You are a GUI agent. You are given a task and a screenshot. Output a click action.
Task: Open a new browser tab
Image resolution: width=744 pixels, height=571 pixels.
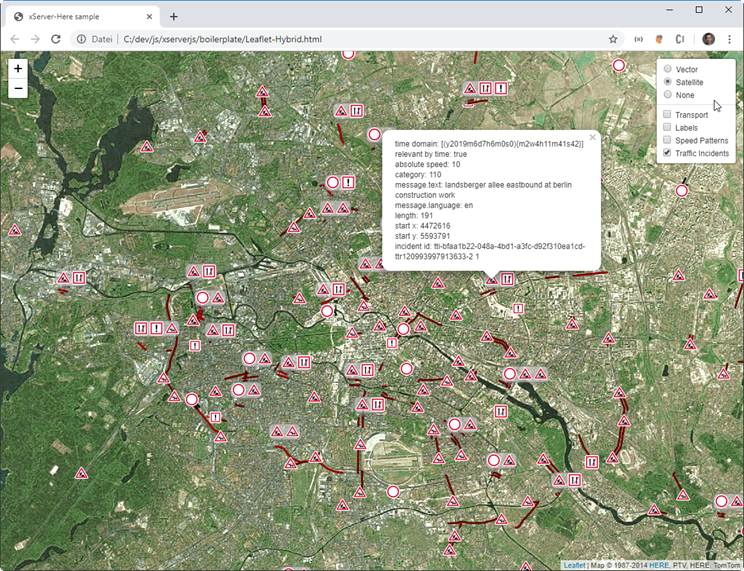[173, 16]
